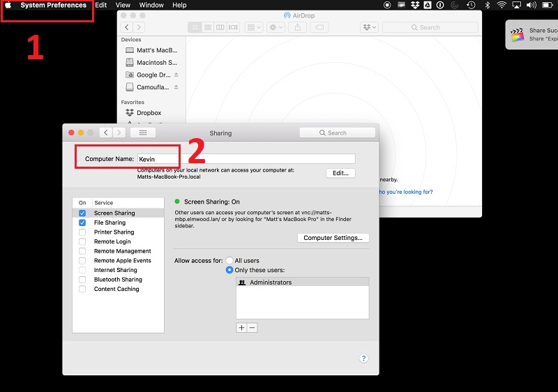Open the Sharing help question mark
This screenshot has height=392, width=558.
coord(363,359)
